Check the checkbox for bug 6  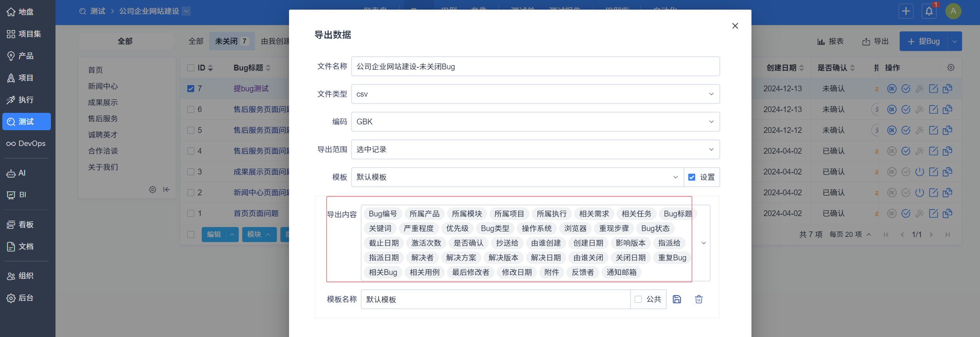pyautogui.click(x=191, y=109)
